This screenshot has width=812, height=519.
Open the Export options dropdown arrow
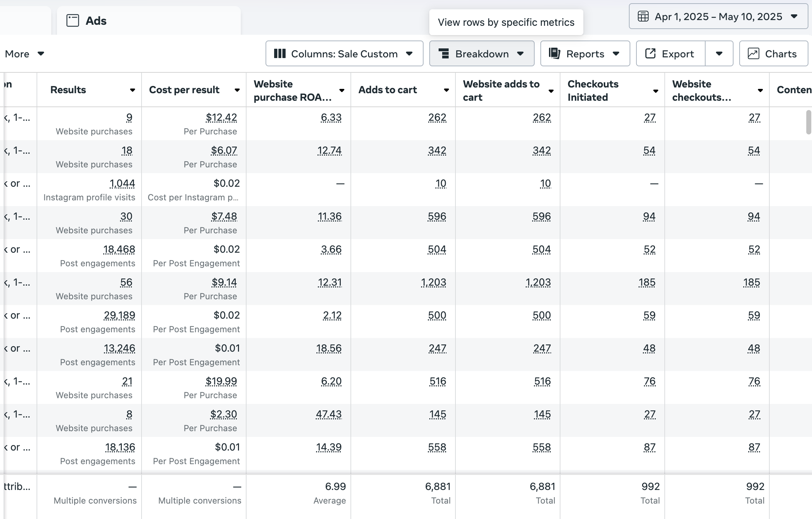(719, 54)
